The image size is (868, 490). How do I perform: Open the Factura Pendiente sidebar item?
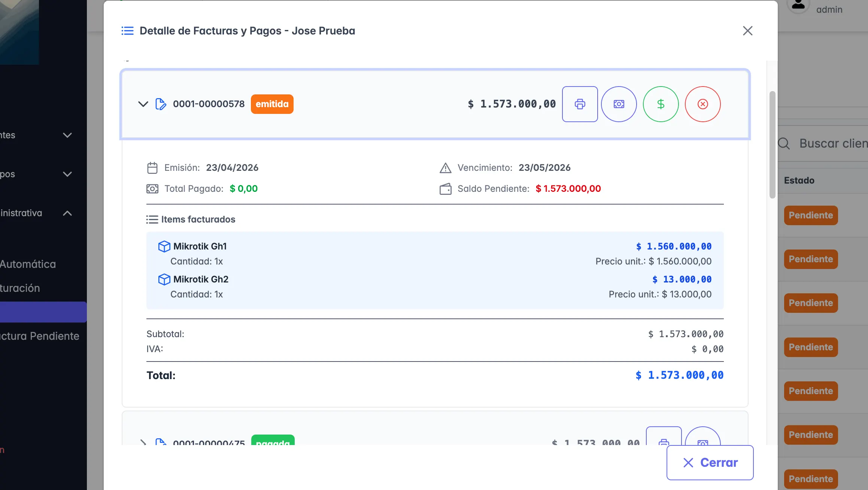(x=40, y=336)
